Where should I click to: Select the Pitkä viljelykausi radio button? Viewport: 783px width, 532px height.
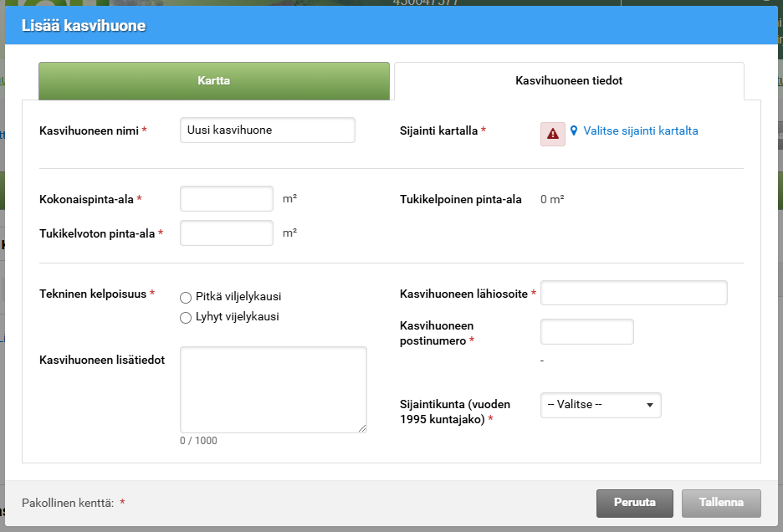coord(185,297)
